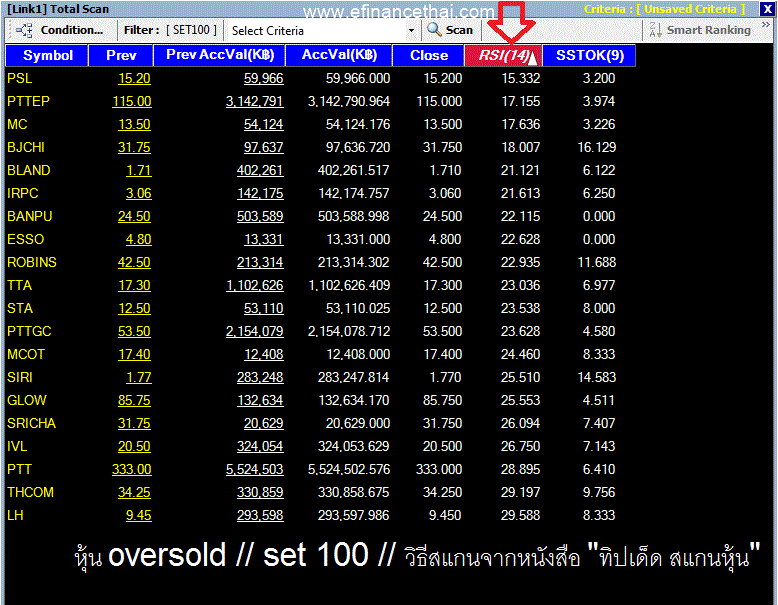Click the SET100 filter value
The image size is (778, 605).
pos(192,30)
